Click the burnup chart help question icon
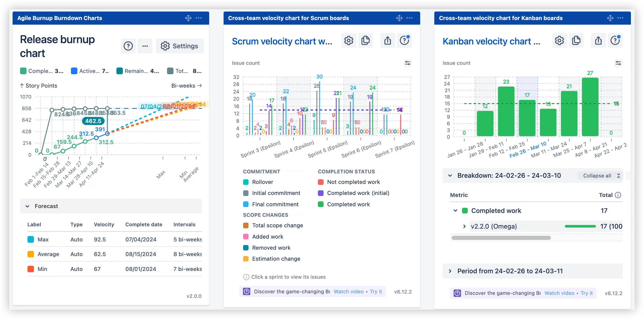This screenshot has height=319, width=644. [128, 46]
